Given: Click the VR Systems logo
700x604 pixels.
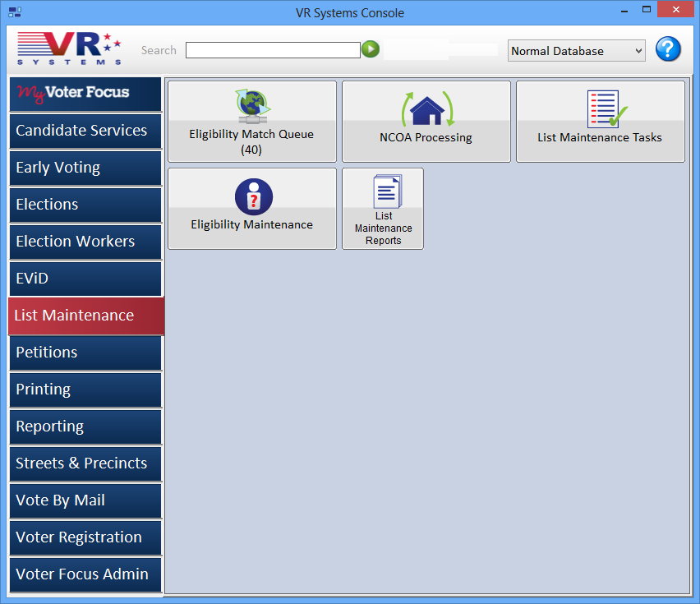Looking at the screenshot, I should click(x=69, y=48).
